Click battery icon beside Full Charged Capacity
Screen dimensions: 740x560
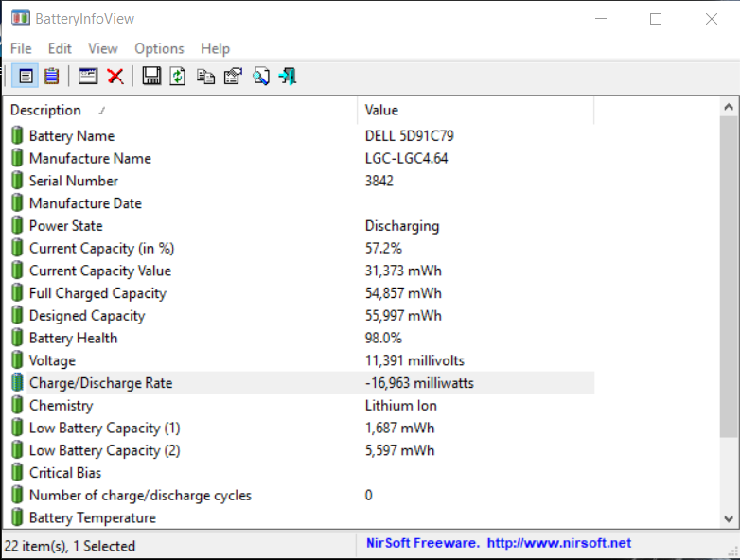17,293
